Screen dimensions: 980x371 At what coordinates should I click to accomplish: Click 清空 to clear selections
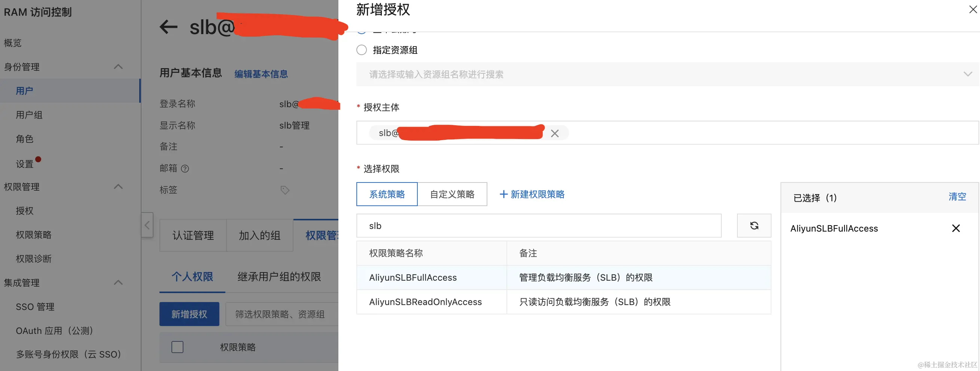click(x=957, y=196)
